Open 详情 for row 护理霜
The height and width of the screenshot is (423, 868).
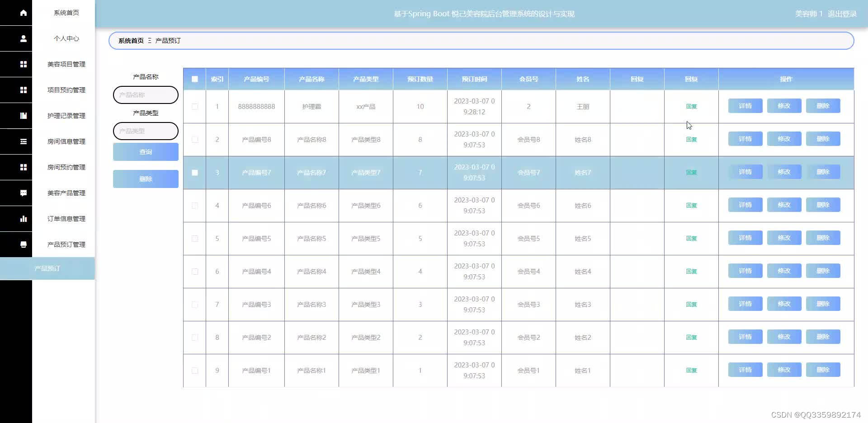click(745, 106)
